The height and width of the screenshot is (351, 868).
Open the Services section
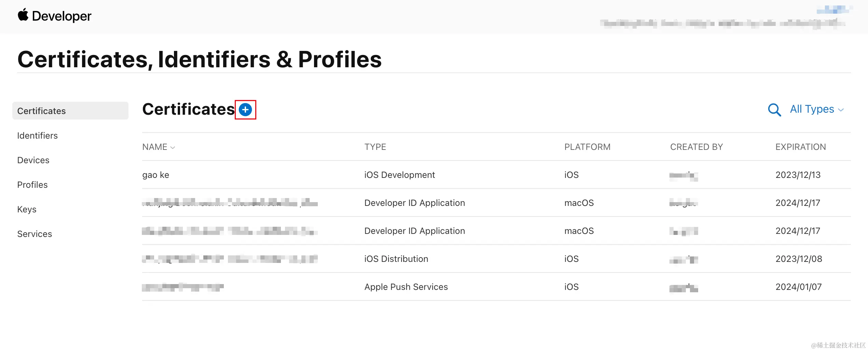point(34,234)
